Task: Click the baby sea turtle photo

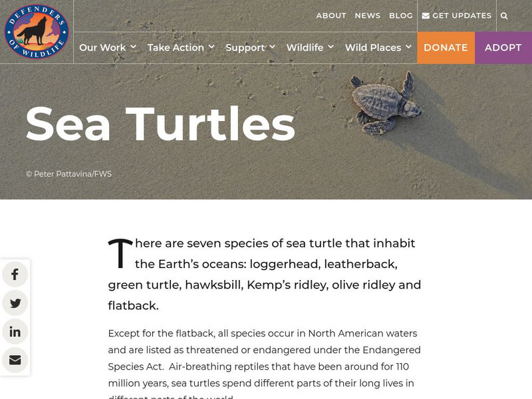Action: (386, 104)
